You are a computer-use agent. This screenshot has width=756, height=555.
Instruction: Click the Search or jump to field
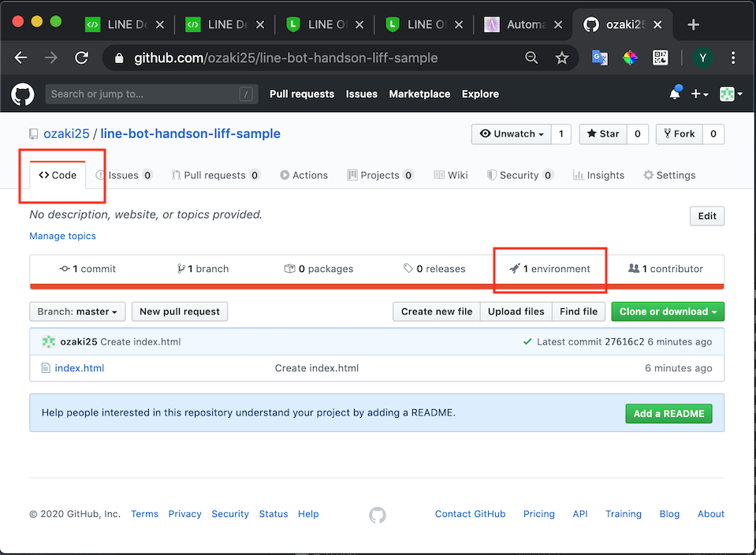point(151,94)
